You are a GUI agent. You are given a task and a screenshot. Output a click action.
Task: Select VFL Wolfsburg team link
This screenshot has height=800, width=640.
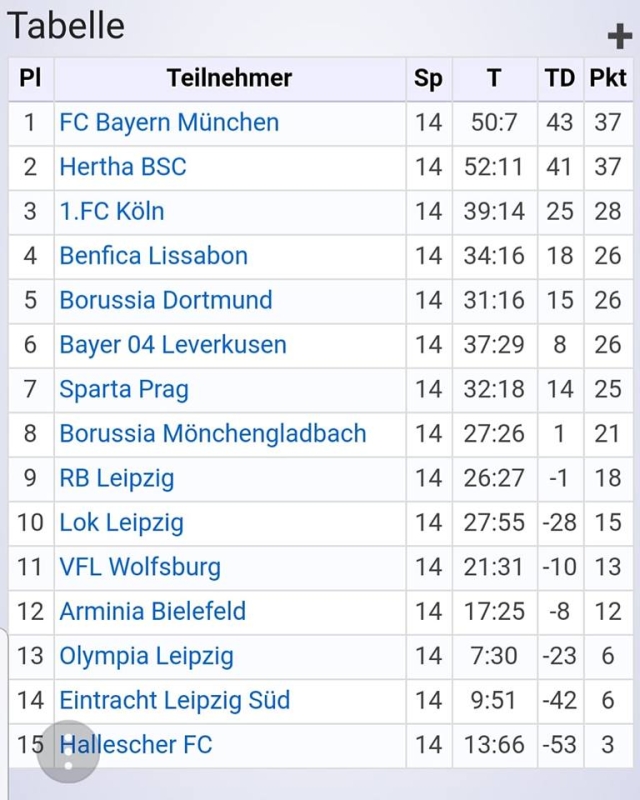[x=140, y=567]
